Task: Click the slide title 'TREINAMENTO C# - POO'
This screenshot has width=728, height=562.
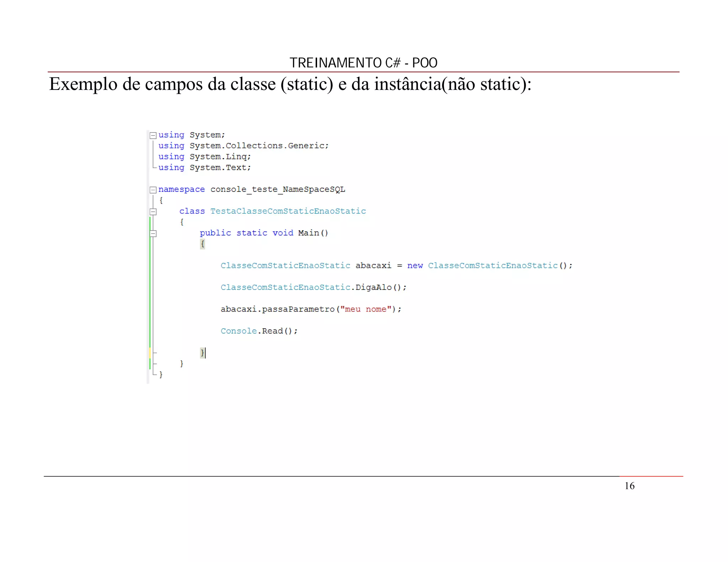Action: 363,63
